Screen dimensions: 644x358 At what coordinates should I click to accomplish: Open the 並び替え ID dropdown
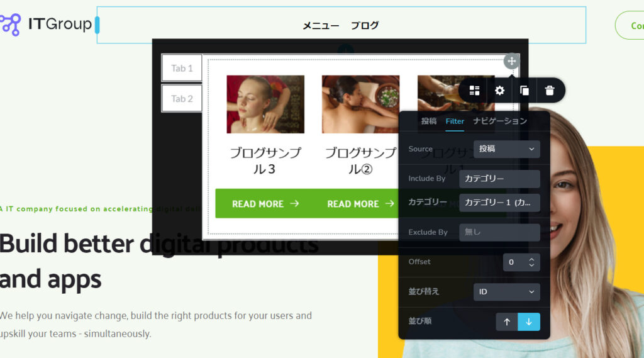(x=506, y=292)
